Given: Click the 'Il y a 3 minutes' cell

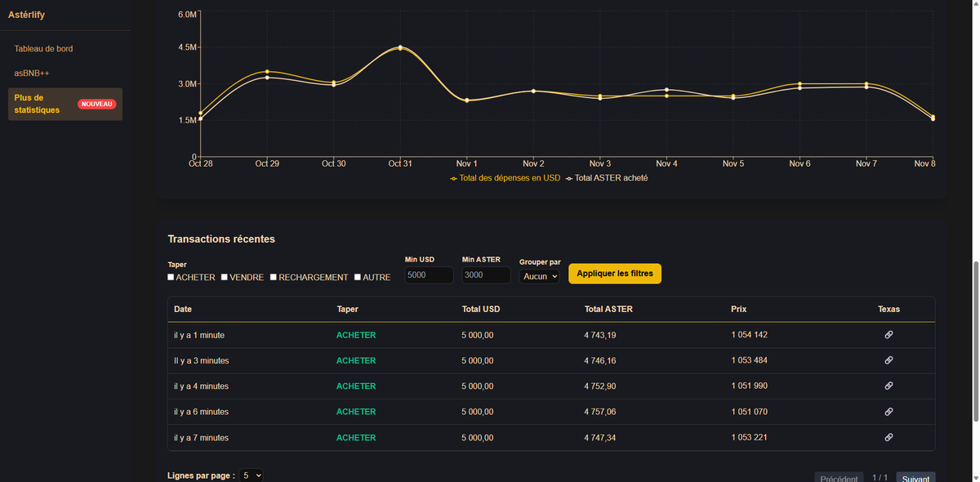Looking at the screenshot, I should (201, 360).
